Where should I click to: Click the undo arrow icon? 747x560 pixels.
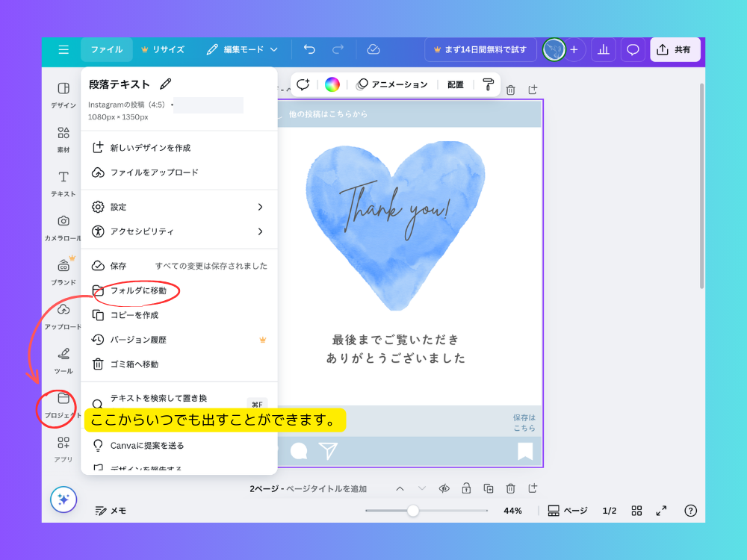click(309, 49)
